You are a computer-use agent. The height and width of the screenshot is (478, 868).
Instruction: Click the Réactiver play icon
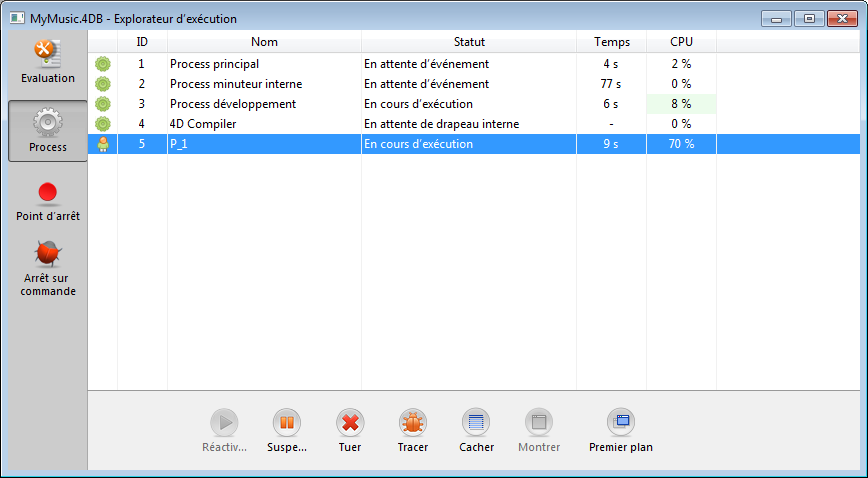(x=224, y=423)
